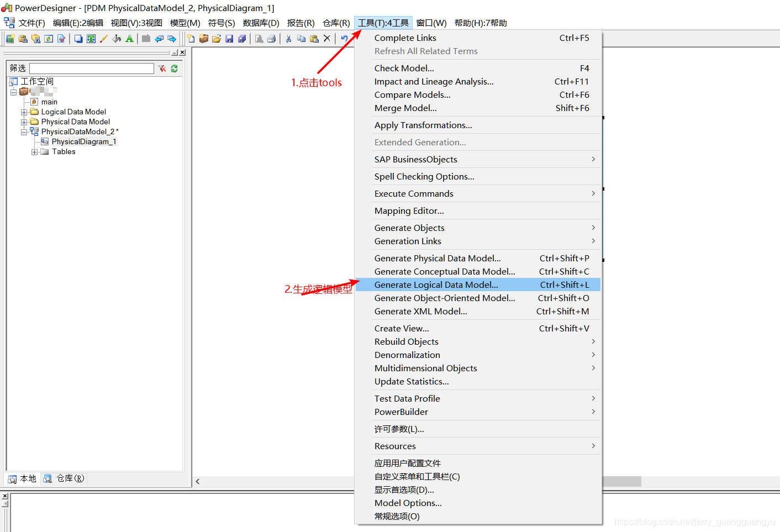Screen dimensions: 780x532
Task: Open the 窗口(W) menu
Action: [x=431, y=23]
